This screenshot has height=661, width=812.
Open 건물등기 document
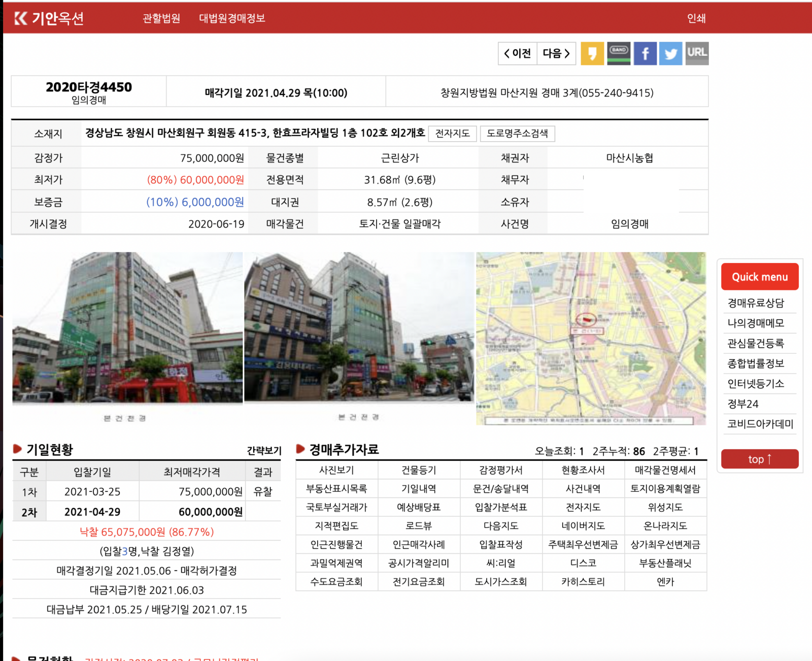[419, 470]
